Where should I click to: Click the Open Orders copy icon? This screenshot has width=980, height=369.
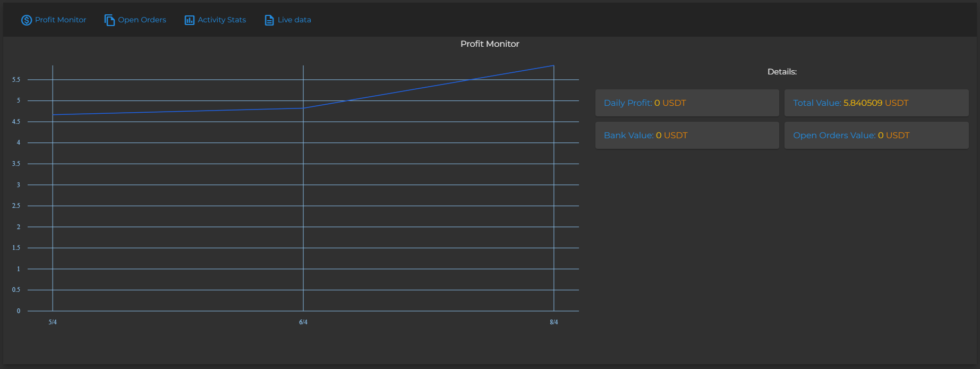pyautogui.click(x=109, y=20)
